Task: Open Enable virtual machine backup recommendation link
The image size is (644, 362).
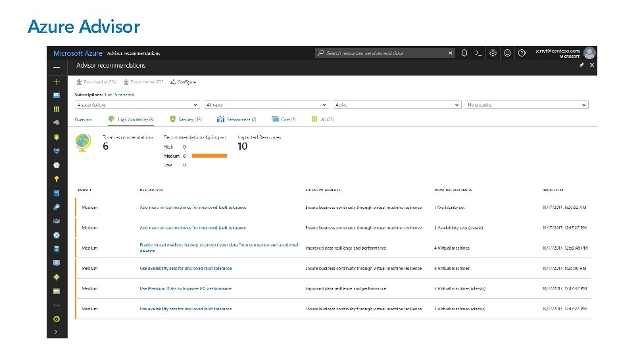Action: [219, 248]
